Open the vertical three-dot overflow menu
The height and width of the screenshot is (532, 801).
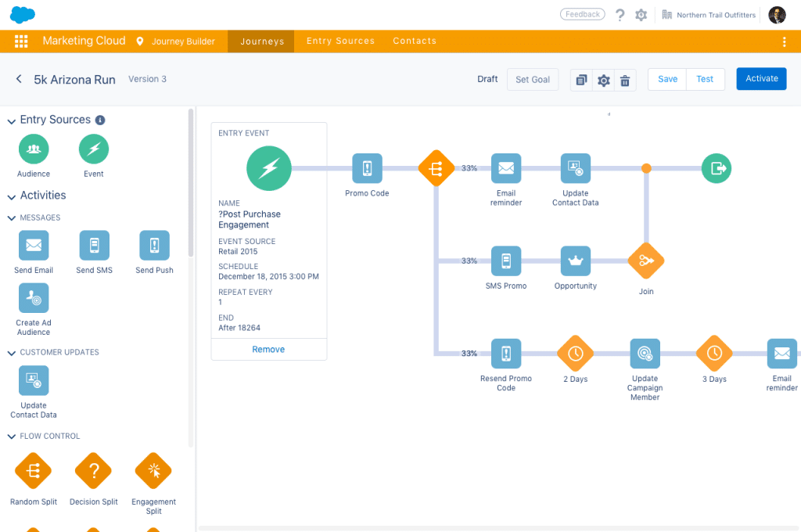(x=784, y=41)
